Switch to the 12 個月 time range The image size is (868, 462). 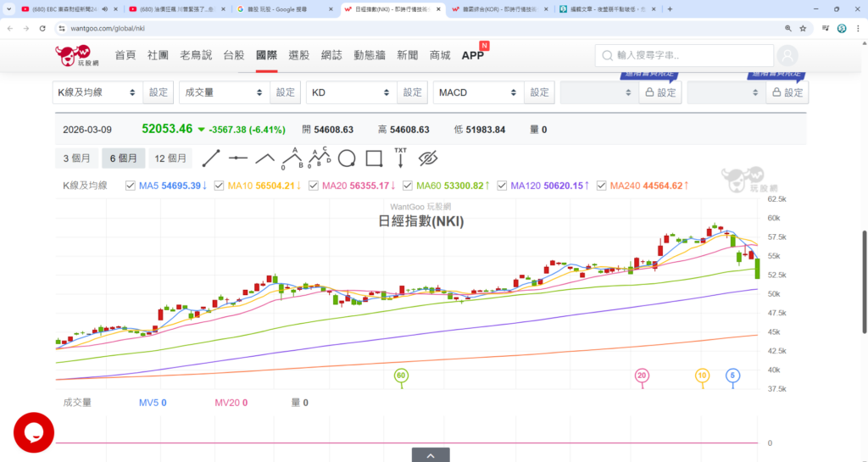(170, 159)
